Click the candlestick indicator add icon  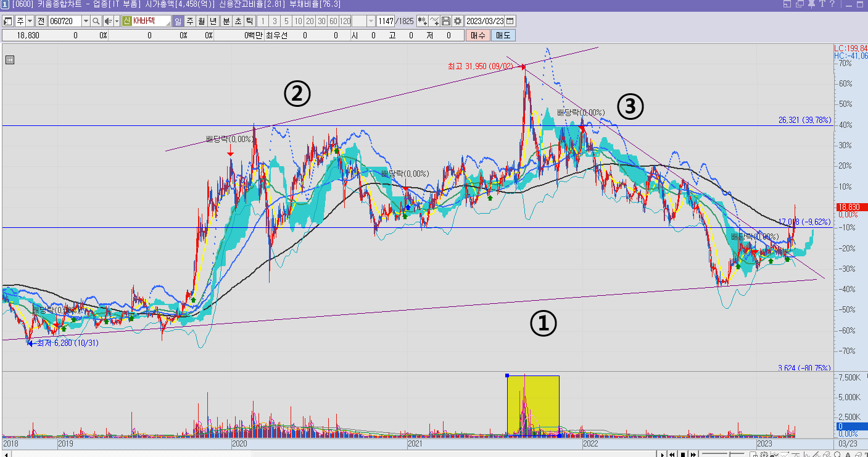click(423, 21)
